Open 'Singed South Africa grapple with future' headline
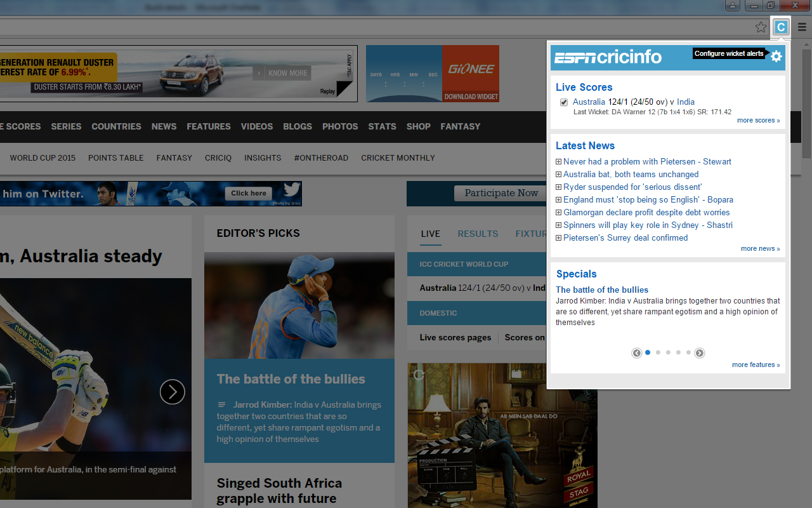The height and width of the screenshot is (508, 812). pyautogui.click(x=279, y=491)
